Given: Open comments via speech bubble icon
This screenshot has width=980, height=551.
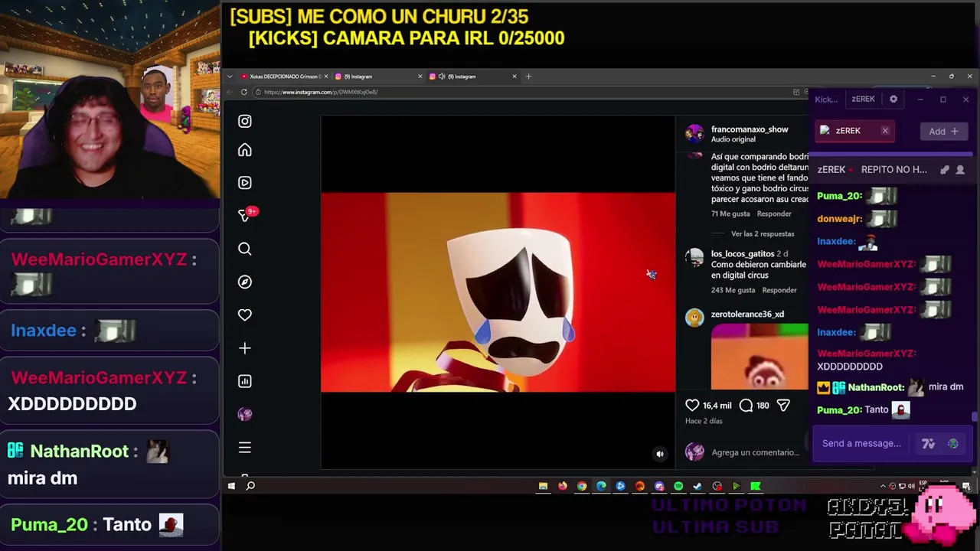Looking at the screenshot, I should (746, 405).
